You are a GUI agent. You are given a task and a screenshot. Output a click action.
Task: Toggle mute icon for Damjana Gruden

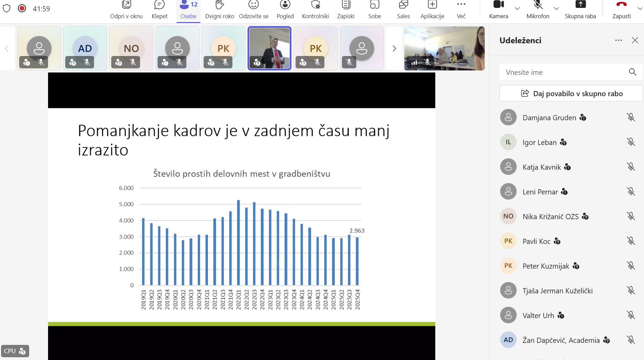tap(631, 117)
